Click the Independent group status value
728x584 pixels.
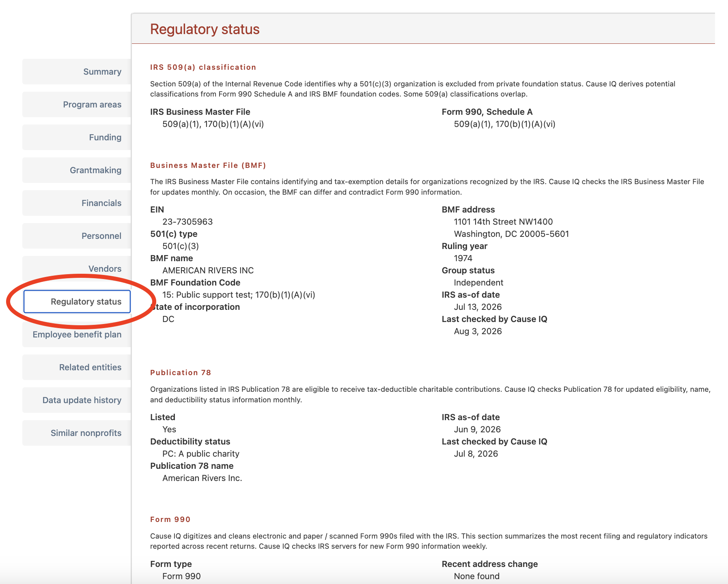point(478,283)
